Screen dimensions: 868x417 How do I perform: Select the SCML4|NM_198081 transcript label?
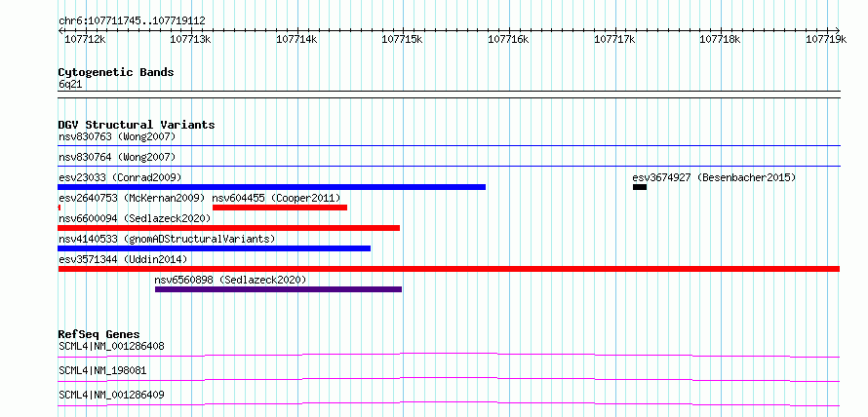102,370
